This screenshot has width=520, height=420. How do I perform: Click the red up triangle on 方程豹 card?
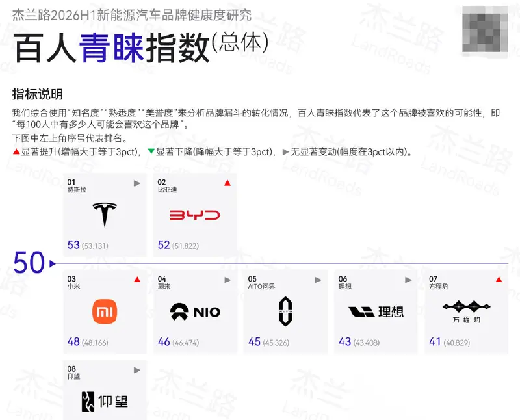(x=499, y=280)
